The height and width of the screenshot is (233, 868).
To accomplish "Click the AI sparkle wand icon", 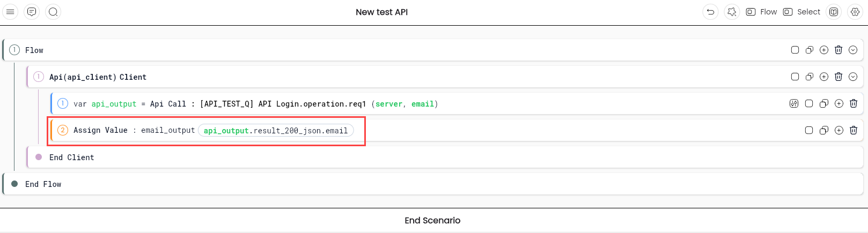I will coord(732,12).
